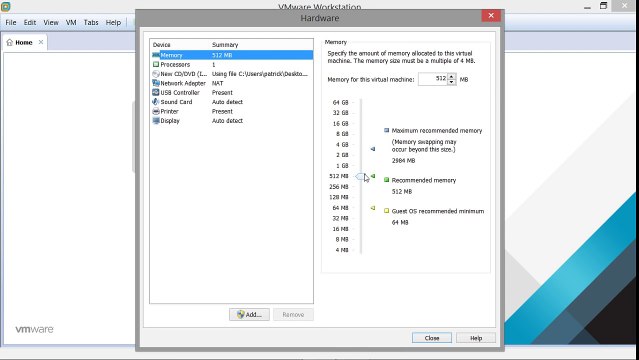Click the Printer device icon
This screenshot has width=639, height=360.
(156, 111)
